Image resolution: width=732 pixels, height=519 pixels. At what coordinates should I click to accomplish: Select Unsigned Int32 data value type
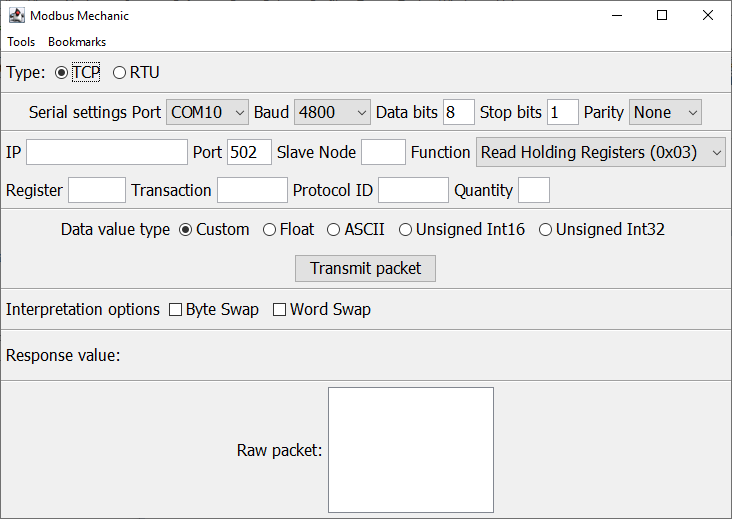pyautogui.click(x=545, y=230)
